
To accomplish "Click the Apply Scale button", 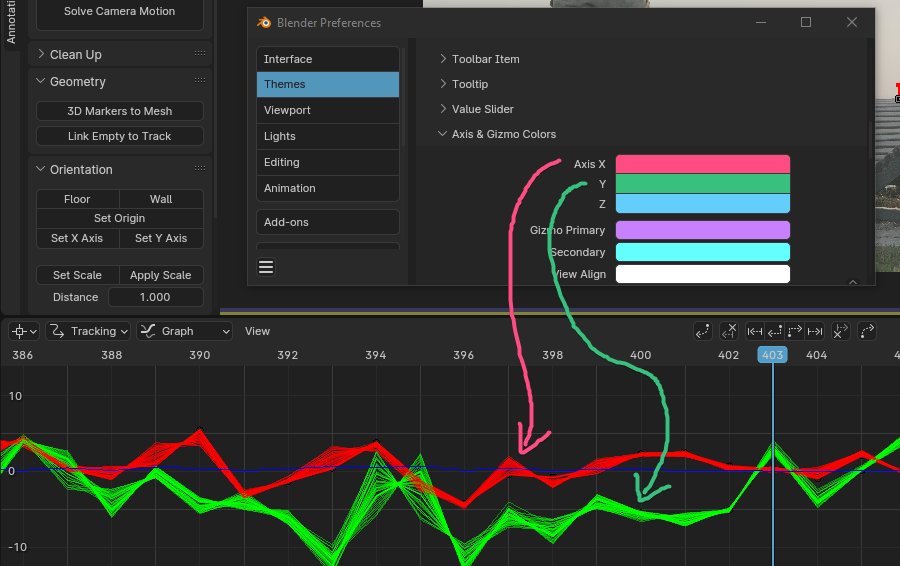I will (x=161, y=275).
